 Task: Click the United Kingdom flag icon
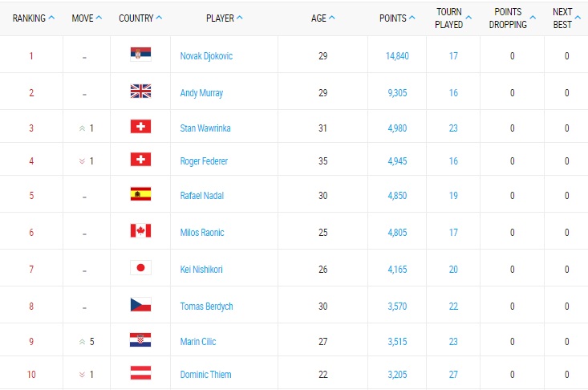point(140,91)
